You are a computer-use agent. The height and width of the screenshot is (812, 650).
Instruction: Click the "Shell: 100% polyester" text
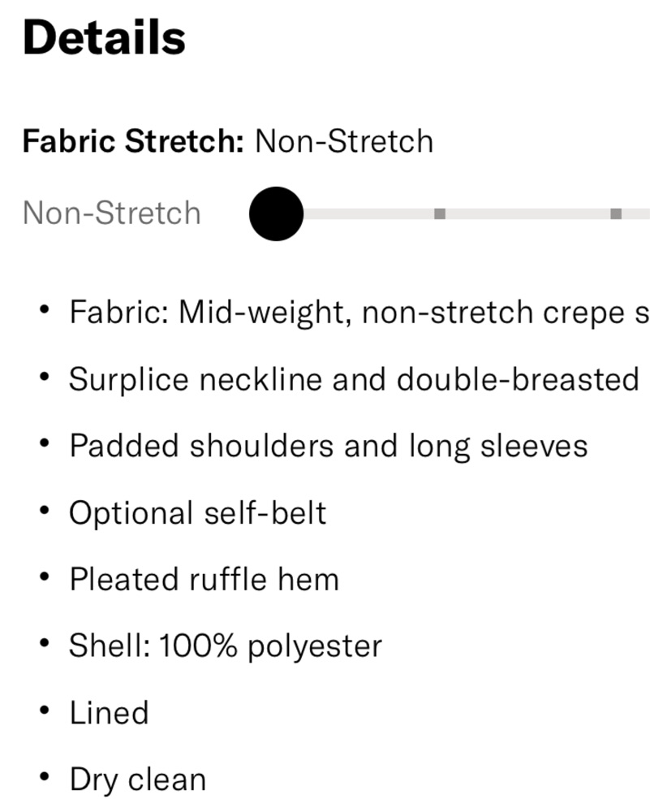225,646
